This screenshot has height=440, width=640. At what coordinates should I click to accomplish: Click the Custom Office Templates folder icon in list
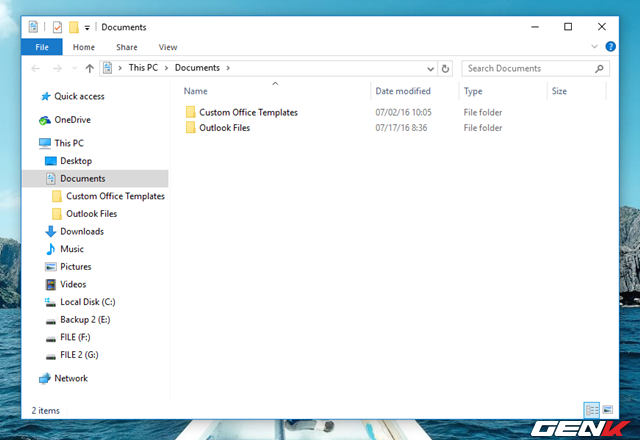pos(190,112)
